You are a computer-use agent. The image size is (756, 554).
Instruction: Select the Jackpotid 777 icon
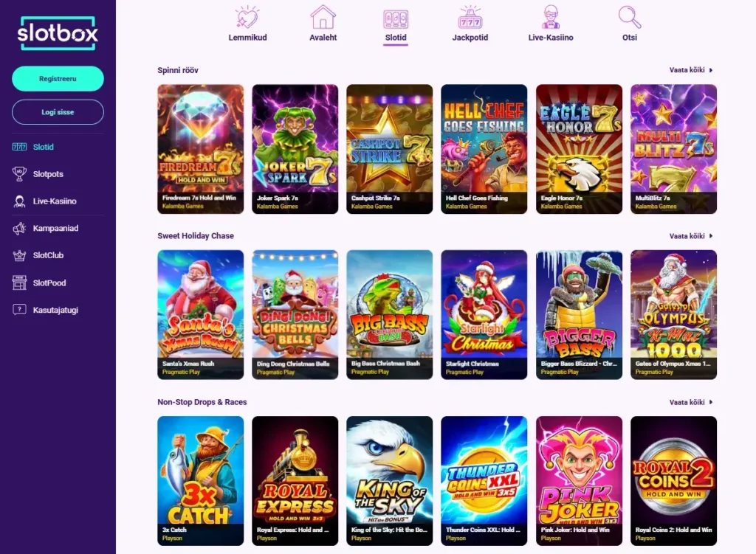470,18
